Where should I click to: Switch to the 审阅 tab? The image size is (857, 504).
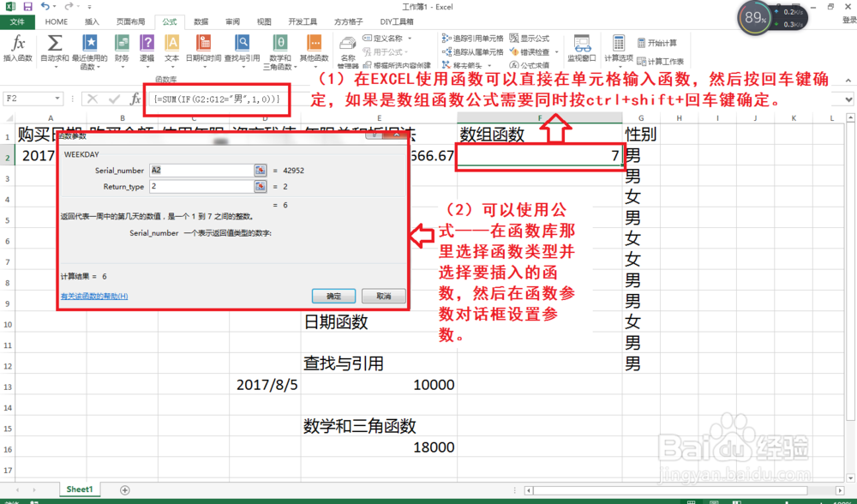233,22
